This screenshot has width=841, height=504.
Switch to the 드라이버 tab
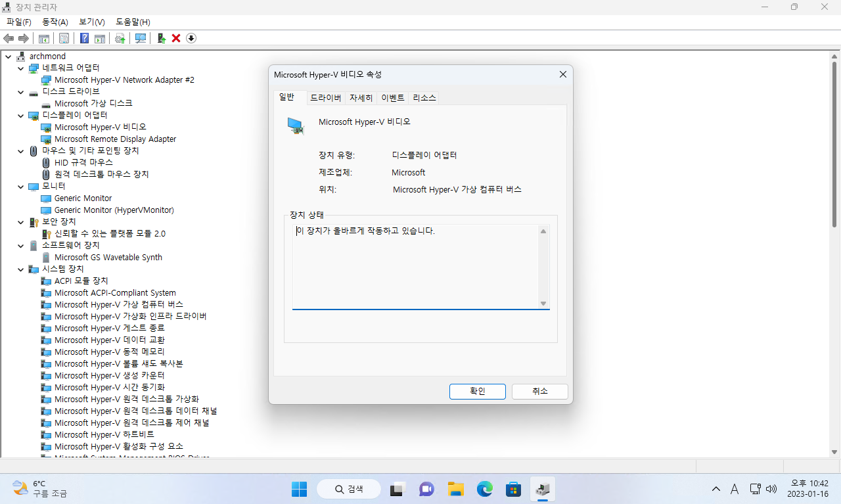point(325,98)
